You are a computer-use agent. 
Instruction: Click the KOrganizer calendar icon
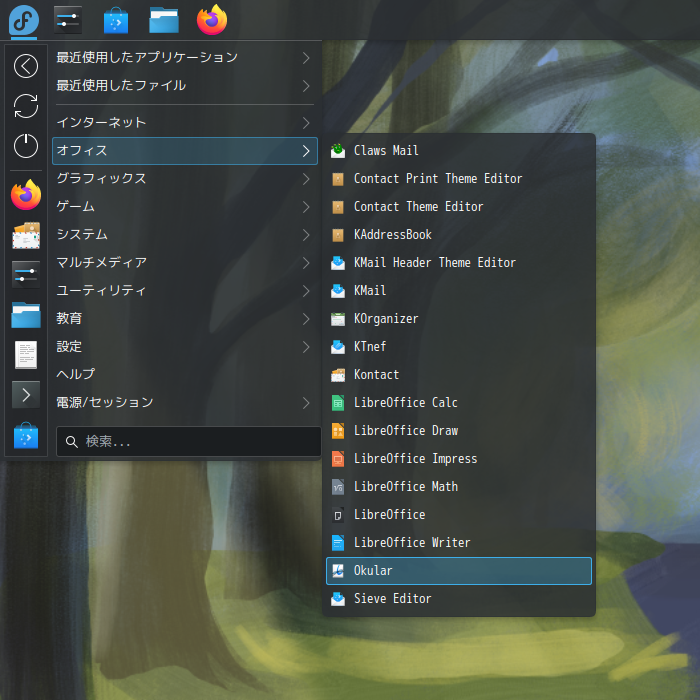338,319
